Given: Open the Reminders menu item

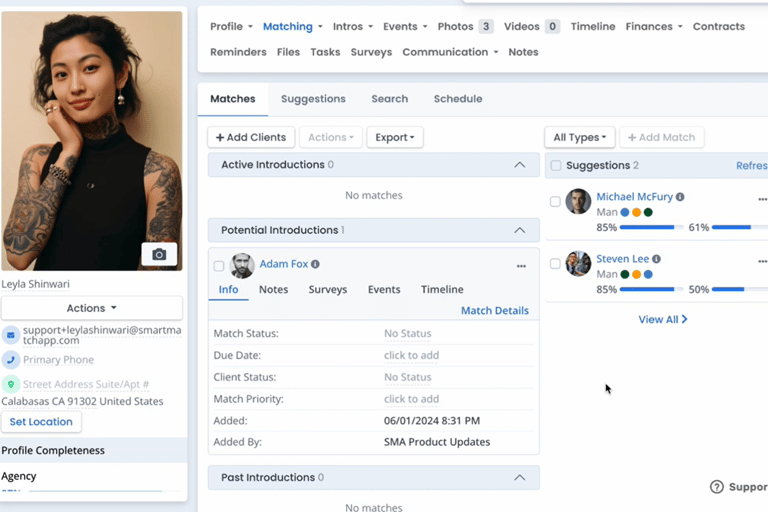Looking at the screenshot, I should (238, 52).
